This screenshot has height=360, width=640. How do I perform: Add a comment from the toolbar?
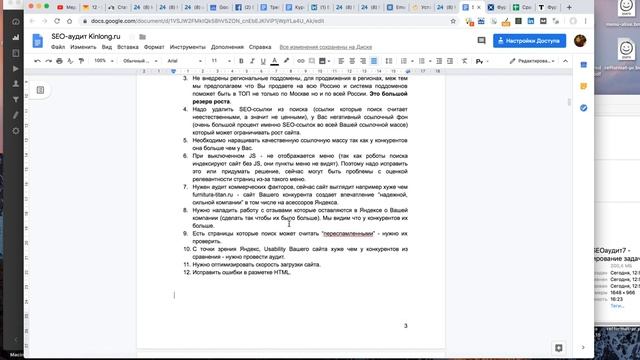click(x=311, y=61)
